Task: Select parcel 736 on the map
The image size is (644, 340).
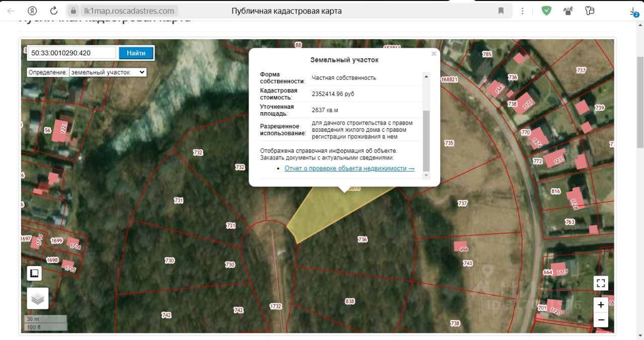Action: [362, 239]
